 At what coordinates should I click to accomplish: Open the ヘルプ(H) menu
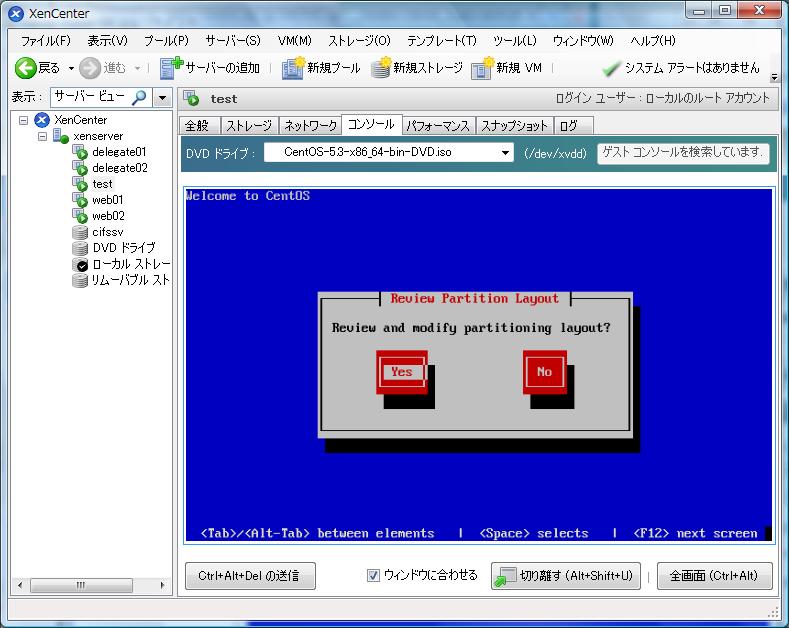pos(653,41)
